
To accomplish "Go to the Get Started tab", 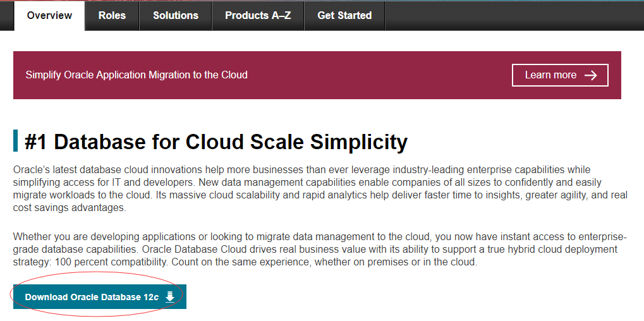I will [x=344, y=16].
